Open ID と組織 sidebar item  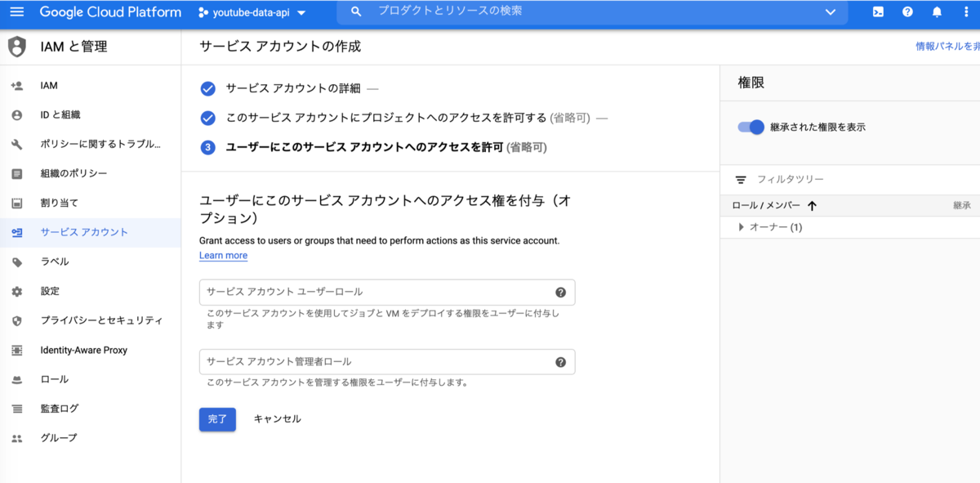coord(90,114)
